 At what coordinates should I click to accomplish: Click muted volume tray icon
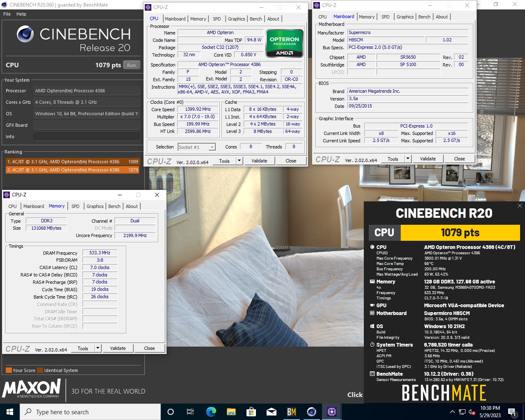tap(472, 412)
